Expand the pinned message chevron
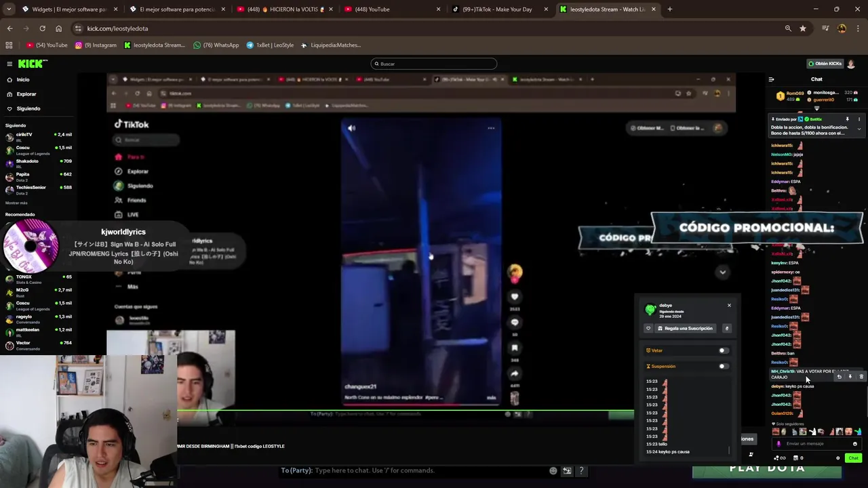 pyautogui.click(x=859, y=129)
